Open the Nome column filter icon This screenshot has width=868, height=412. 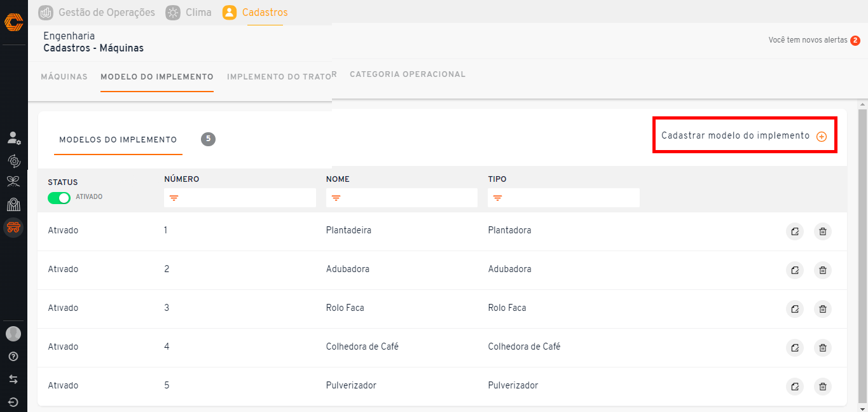[336, 198]
